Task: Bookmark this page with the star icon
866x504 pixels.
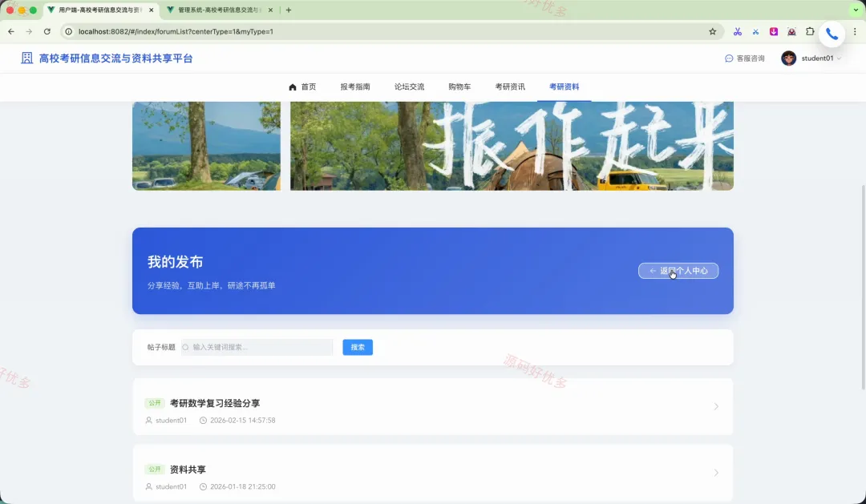Action: 713,31
